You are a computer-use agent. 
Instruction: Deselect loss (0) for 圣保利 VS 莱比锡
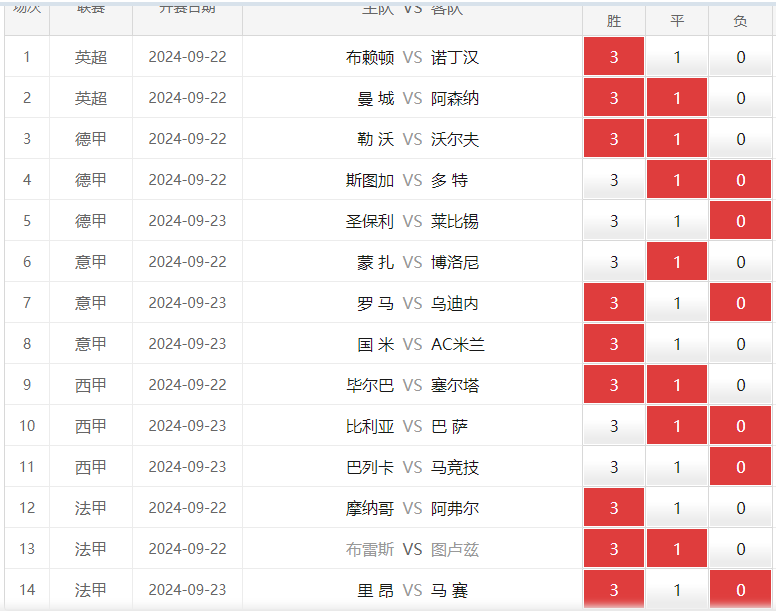point(740,221)
